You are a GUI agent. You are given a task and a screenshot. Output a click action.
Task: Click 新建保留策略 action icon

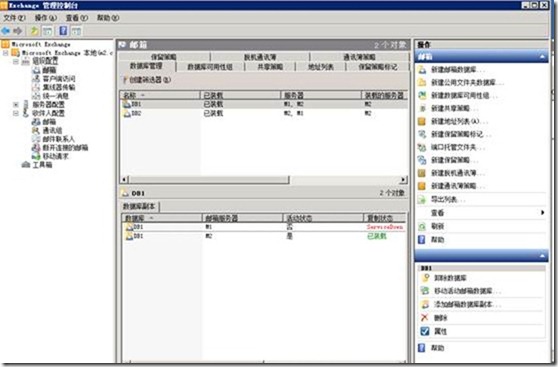coord(422,160)
